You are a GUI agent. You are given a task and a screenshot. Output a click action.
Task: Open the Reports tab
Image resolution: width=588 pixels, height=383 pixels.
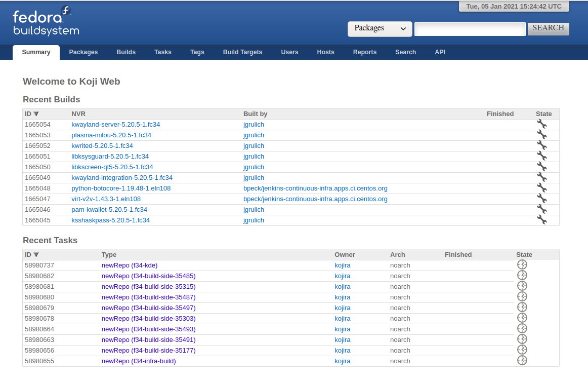[364, 52]
